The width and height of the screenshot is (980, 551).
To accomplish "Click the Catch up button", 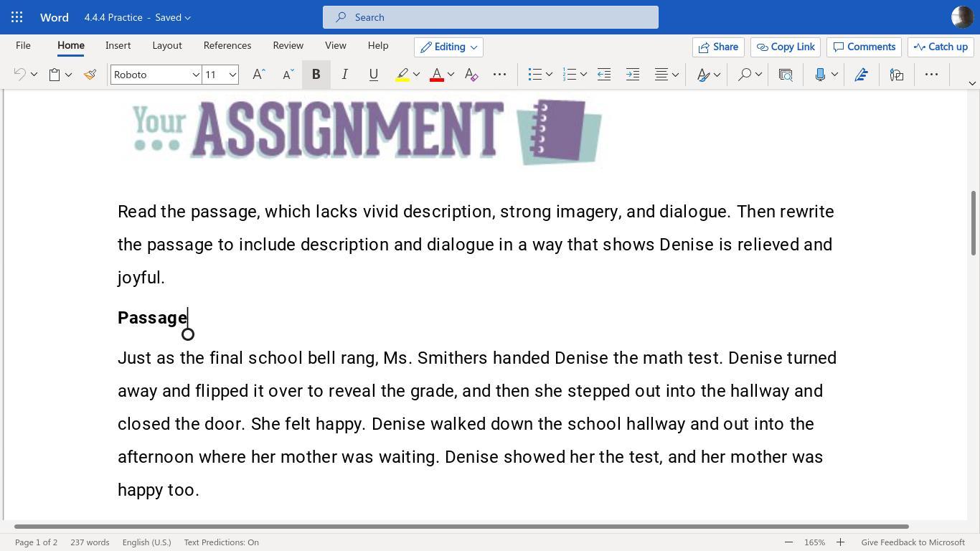I will point(941,47).
